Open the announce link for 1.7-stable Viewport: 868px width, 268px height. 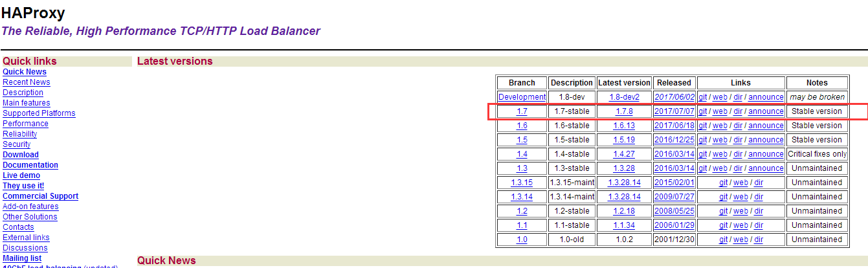[766, 111]
